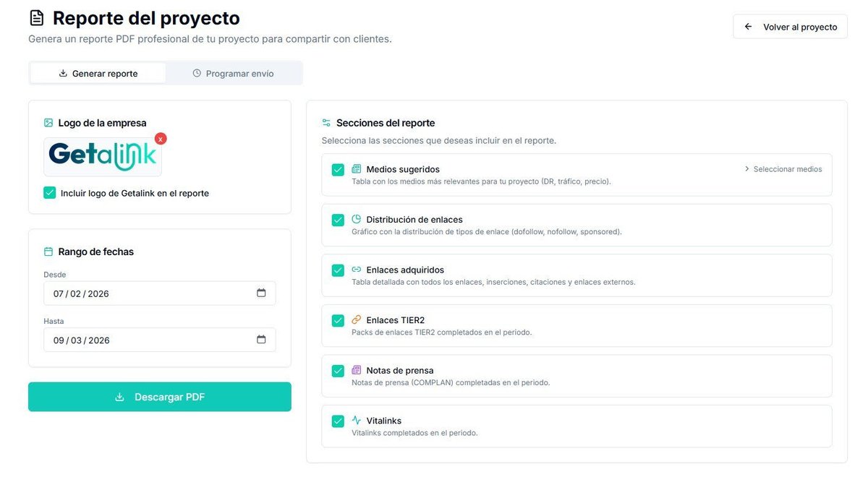Viewport: 868px width, 498px height.
Task: Click the pie chart icon of Distribución de enlaces
Action: coord(356,219)
